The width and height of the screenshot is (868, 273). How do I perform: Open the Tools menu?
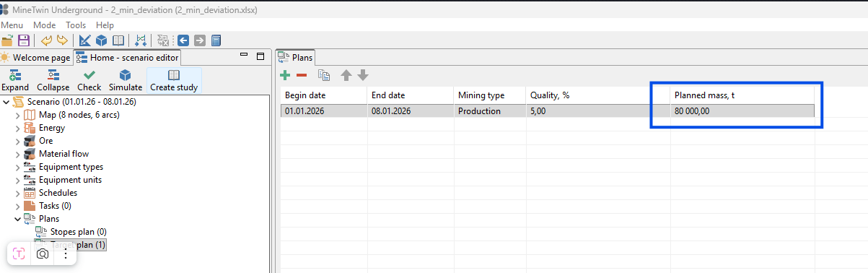[x=76, y=25]
